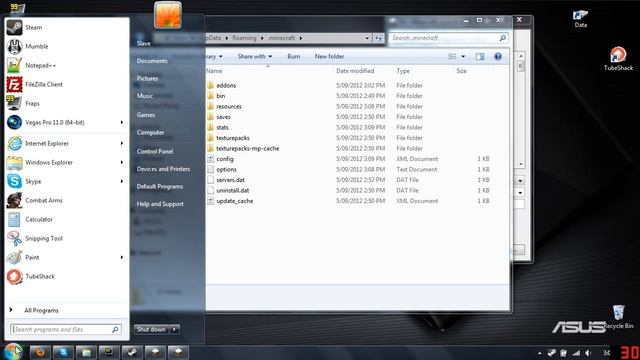
Task: Start Combat Arms game
Action: 67,200
